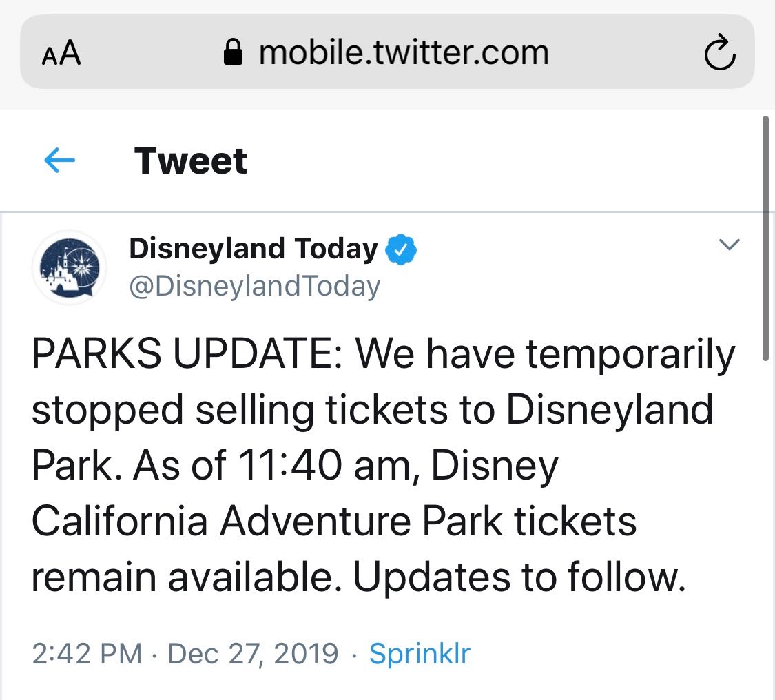Screen dimensions: 775x700
Task: Select the Dec 27, 2019 date
Action: [253, 654]
